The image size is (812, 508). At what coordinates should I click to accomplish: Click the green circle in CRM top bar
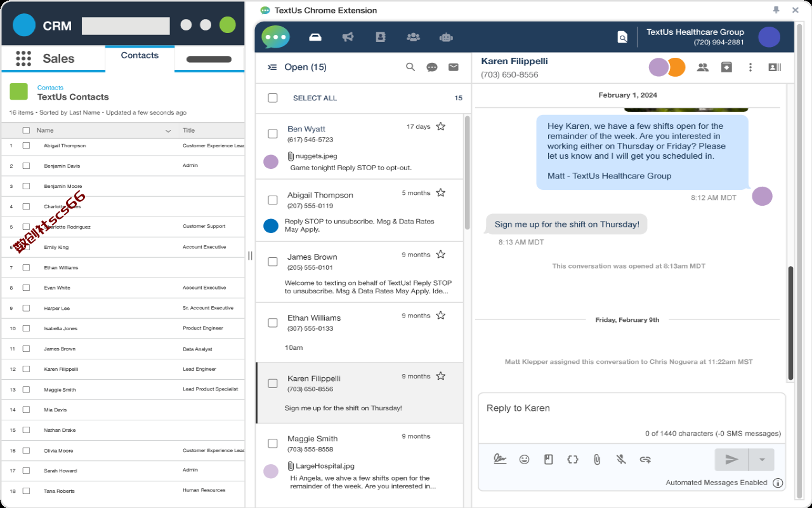pos(227,25)
